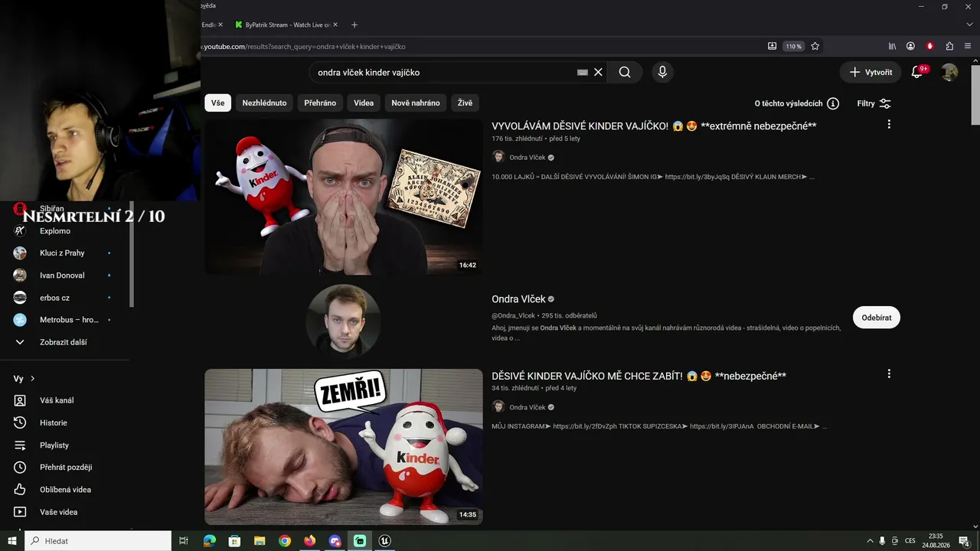The height and width of the screenshot is (551, 980).
Task: Open Microsoft Store from the taskbar
Action: tap(235, 541)
